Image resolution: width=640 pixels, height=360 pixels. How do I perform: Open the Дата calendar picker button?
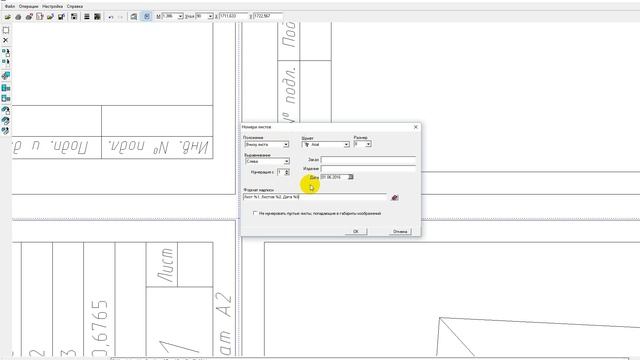click(x=351, y=177)
